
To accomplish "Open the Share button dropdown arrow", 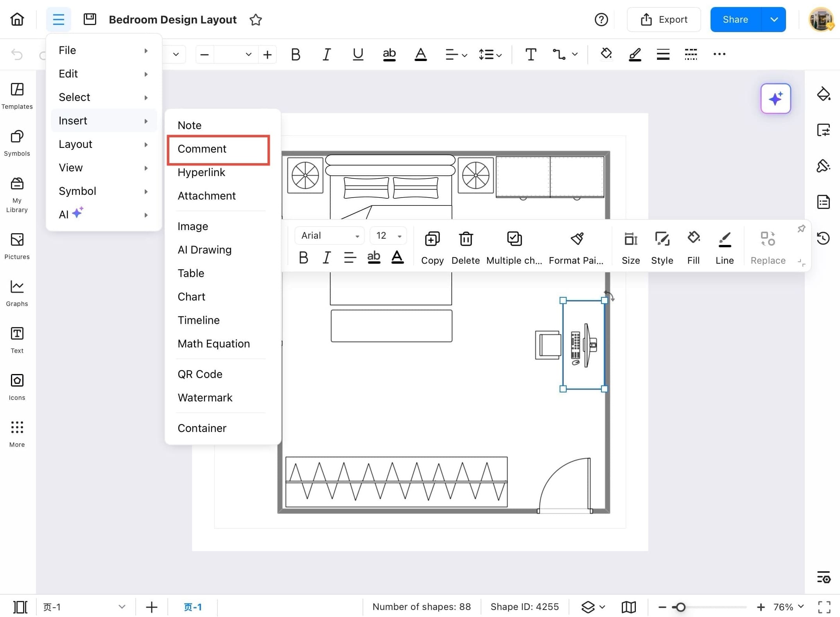I will pos(774,20).
